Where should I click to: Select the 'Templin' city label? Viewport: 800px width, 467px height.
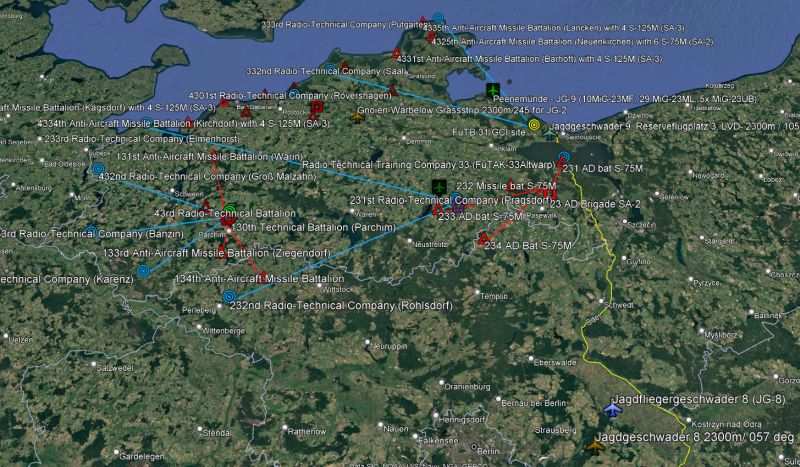pos(494,296)
